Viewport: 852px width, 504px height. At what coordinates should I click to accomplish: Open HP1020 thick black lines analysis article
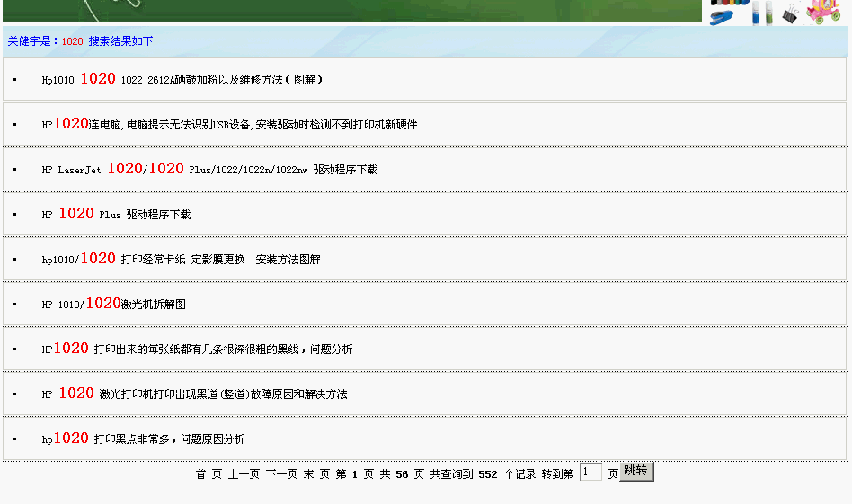197,349
